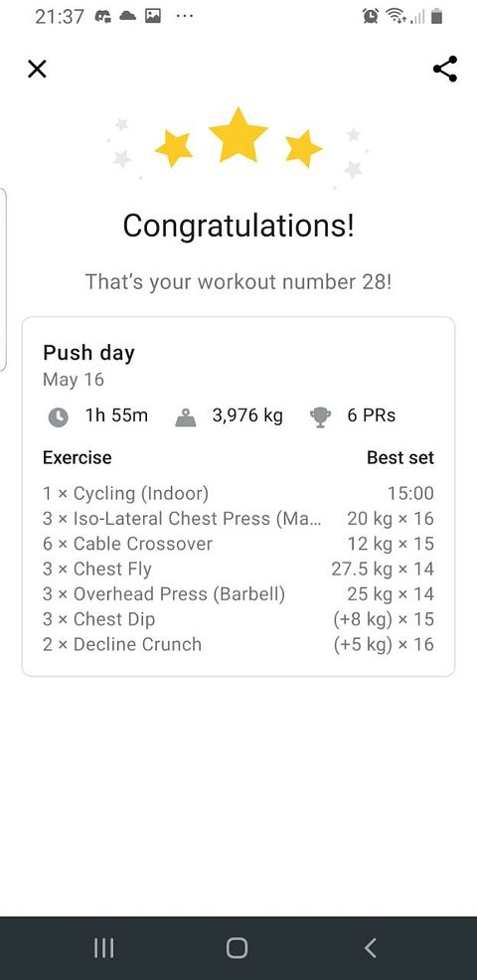477x980 pixels.
Task: Tap the large center gold star
Action: (238, 135)
